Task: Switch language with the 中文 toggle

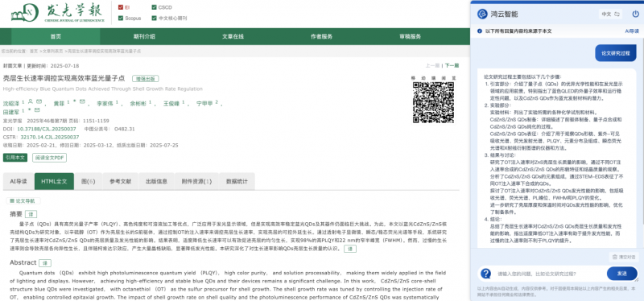Action: point(610,14)
